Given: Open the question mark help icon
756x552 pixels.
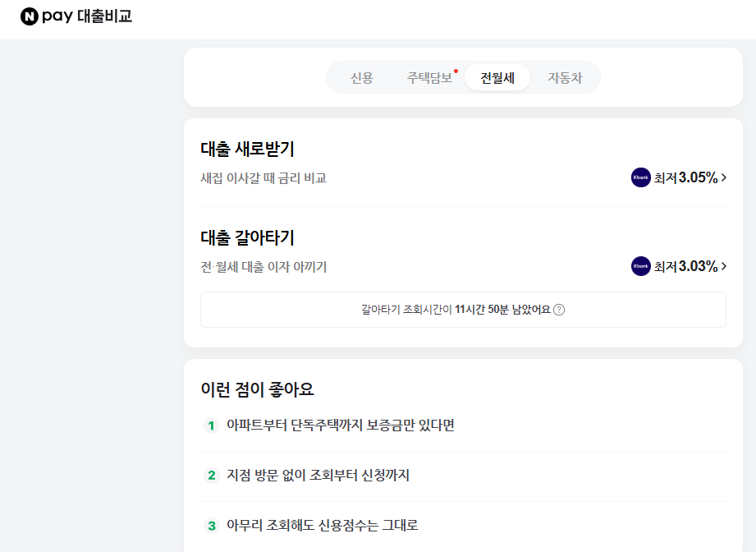Looking at the screenshot, I should 559,310.
